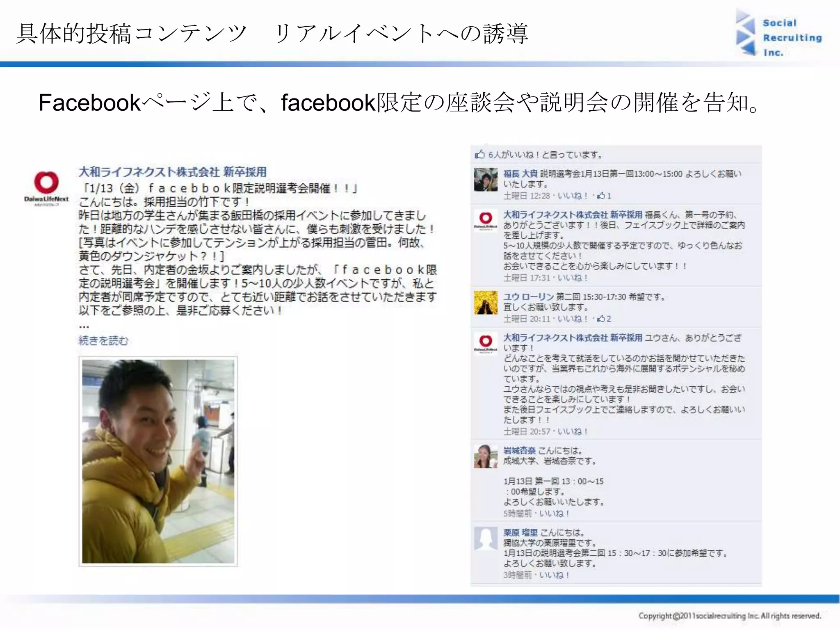Open ユウ ローリン profile name link
The image size is (840, 630).
click(x=528, y=297)
